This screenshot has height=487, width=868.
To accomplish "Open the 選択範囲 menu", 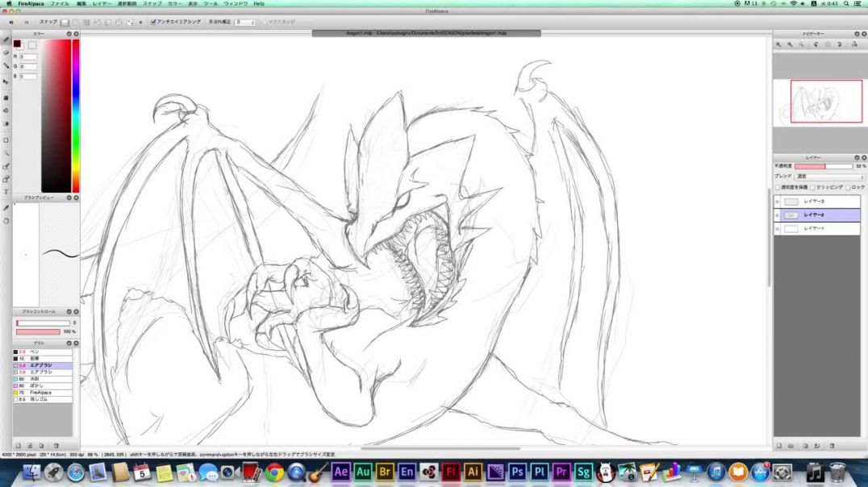I will (127, 3).
